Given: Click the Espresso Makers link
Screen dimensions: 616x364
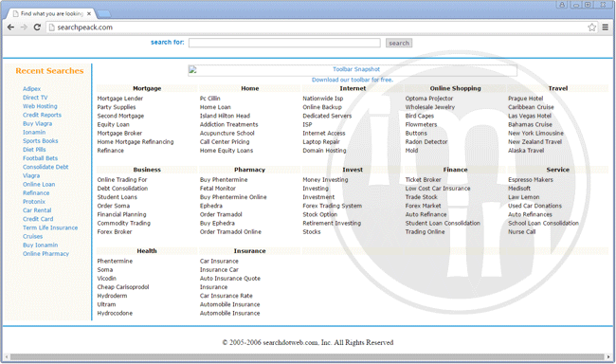Looking at the screenshot, I should [531, 180].
